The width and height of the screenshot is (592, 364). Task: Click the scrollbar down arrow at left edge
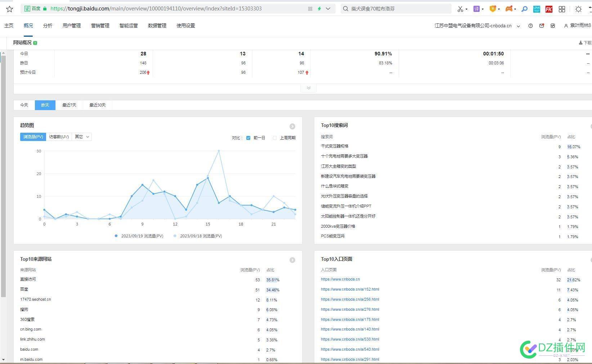point(4,359)
